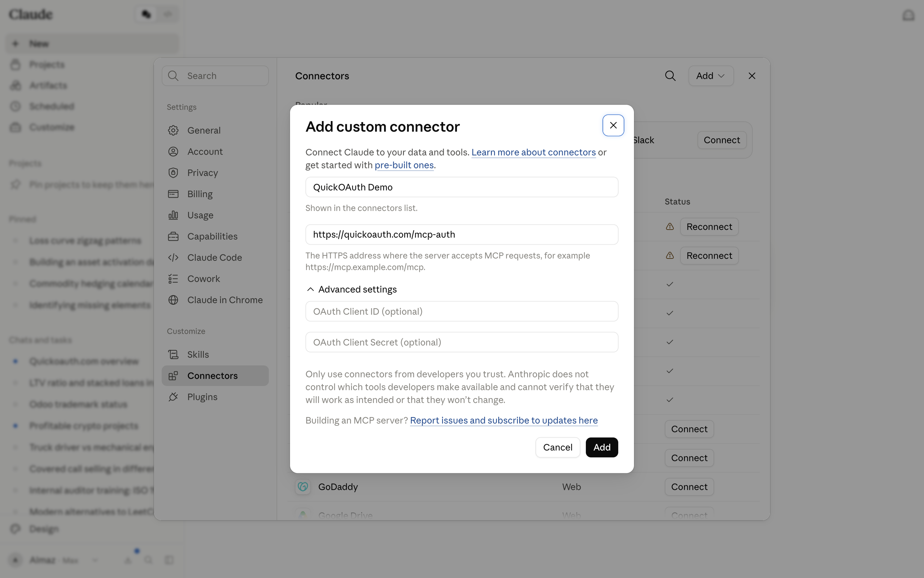
Task: Open Claude Code settings
Action: tap(215, 258)
